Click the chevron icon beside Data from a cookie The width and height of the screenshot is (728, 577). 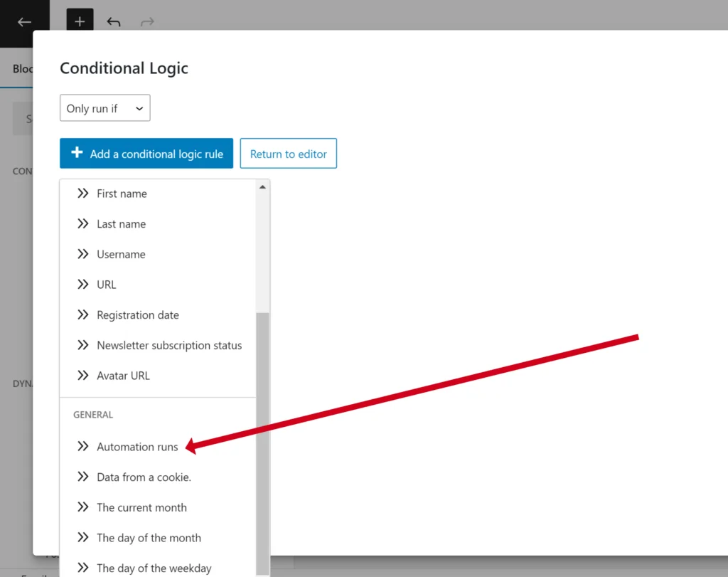[x=83, y=477]
